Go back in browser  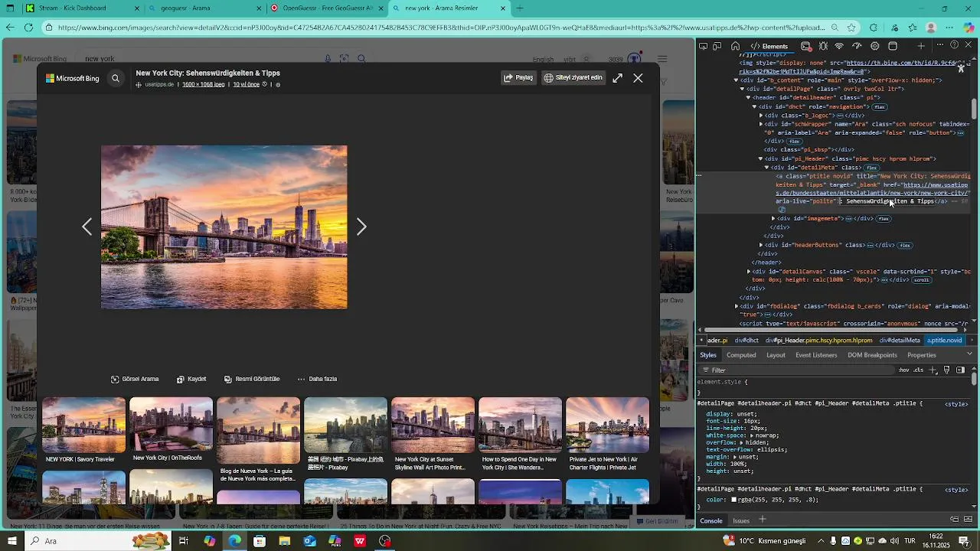[x=10, y=28]
